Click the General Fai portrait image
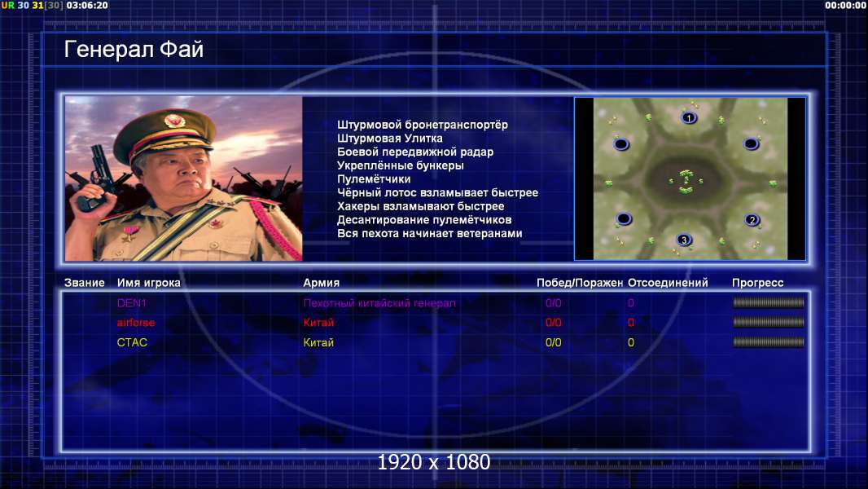Image resolution: width=868 pixels, height=489 pixels. click(184, 178)
